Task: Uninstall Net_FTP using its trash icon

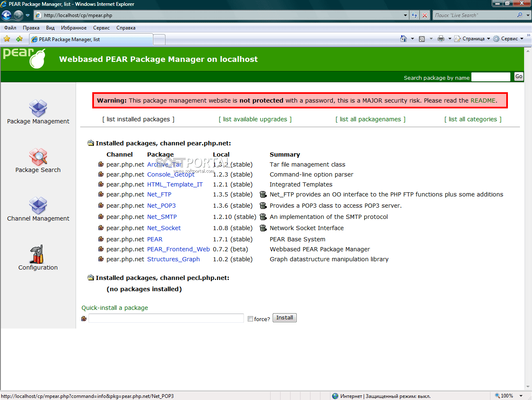Action: pos(263,194)
